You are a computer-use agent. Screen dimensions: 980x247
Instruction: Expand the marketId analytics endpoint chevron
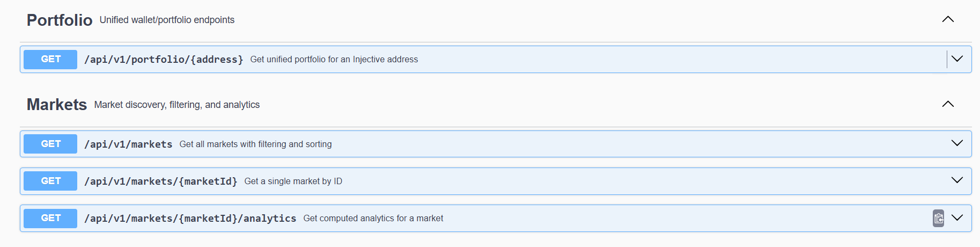point(957,217)
